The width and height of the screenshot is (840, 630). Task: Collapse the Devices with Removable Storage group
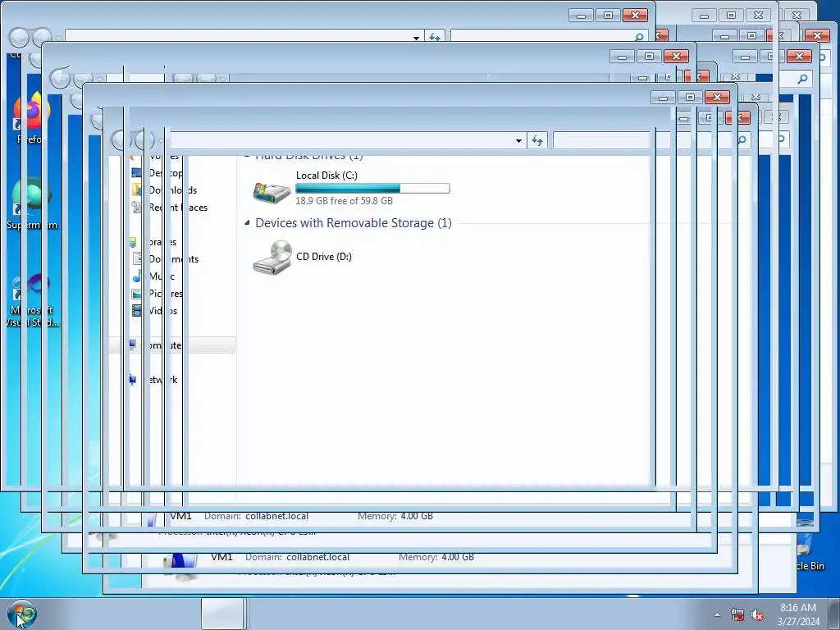pyautogui.click(x=247, y=222)
